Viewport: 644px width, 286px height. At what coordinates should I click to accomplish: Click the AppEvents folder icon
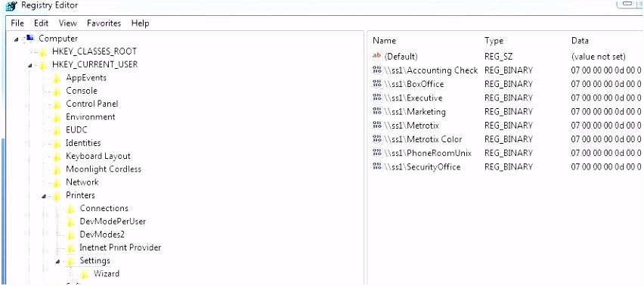pos(57,78)
